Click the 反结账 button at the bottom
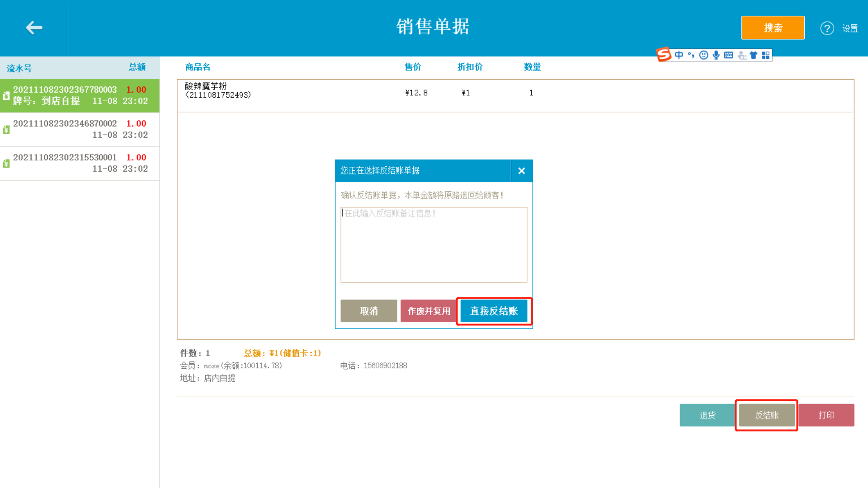Image resolution: width=868 pixels, height=488 pixels. coord(767,415)
